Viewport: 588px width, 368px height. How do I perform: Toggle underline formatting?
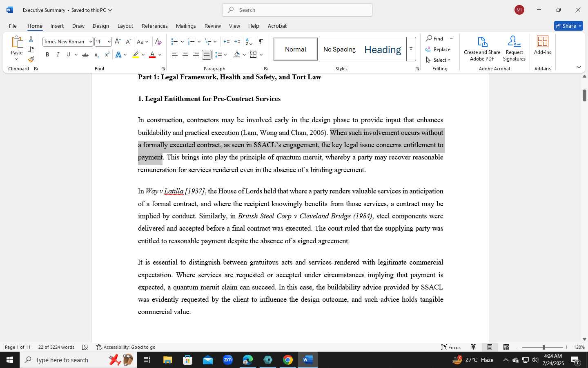pos(68,55)
